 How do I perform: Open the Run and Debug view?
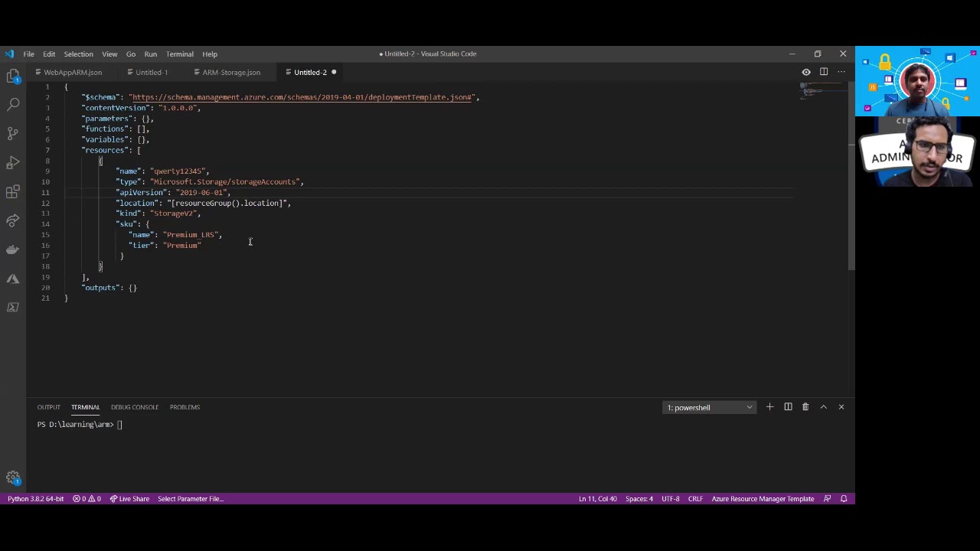(x=13, y=162)
